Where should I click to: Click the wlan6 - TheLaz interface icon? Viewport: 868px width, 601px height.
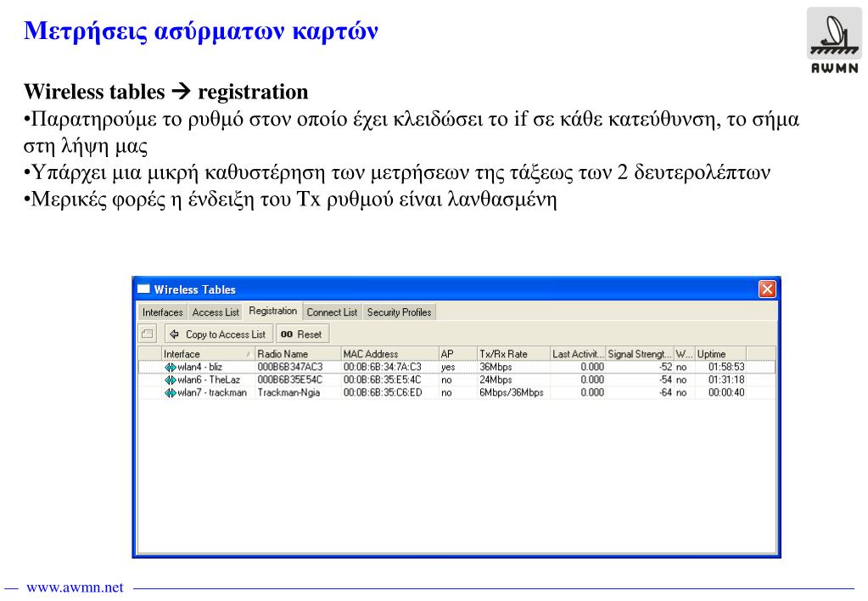coord(170,379)
